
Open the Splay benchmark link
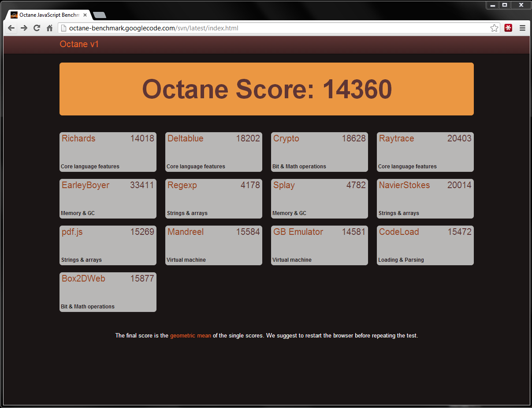(x=284, y=185)
